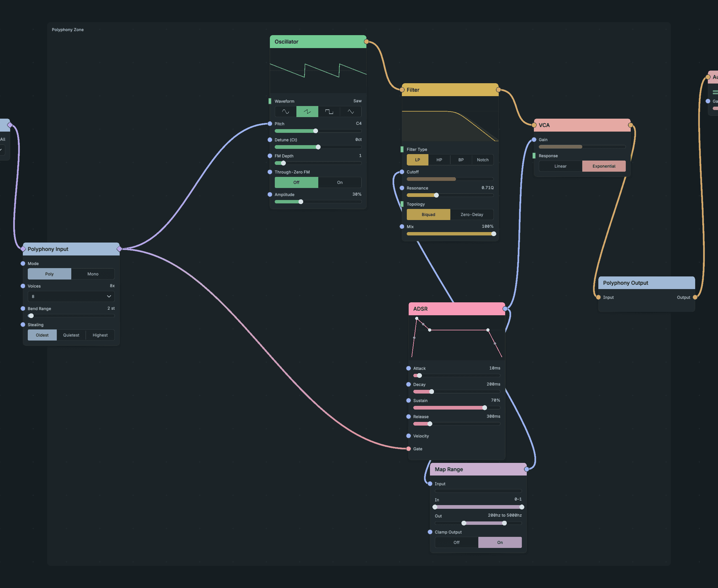Click the Filter Cutoff input port
The width and height of the screenshot is (718, 588).
click(402, 172)
